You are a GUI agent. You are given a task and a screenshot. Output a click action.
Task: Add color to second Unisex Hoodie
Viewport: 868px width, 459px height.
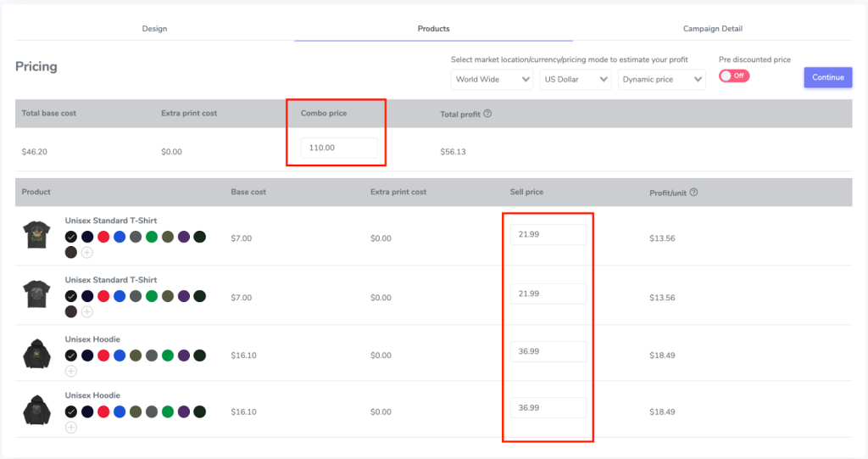(71, 428)
